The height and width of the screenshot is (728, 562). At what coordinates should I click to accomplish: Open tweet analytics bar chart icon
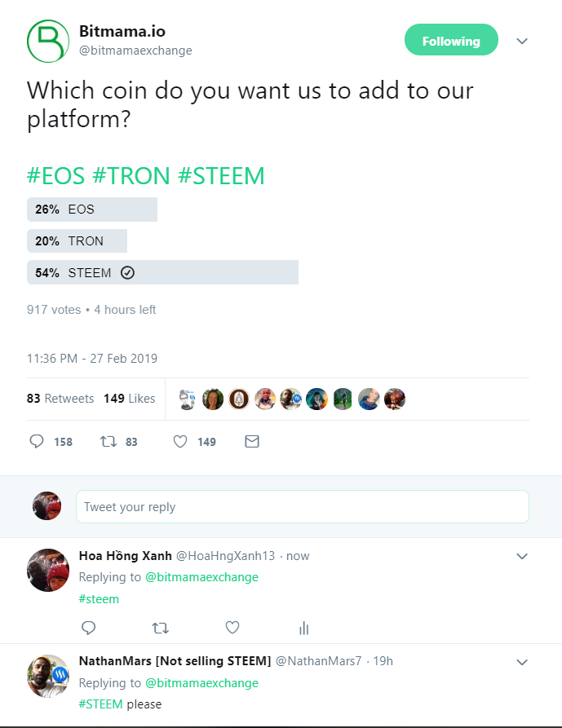coord(303,629)
